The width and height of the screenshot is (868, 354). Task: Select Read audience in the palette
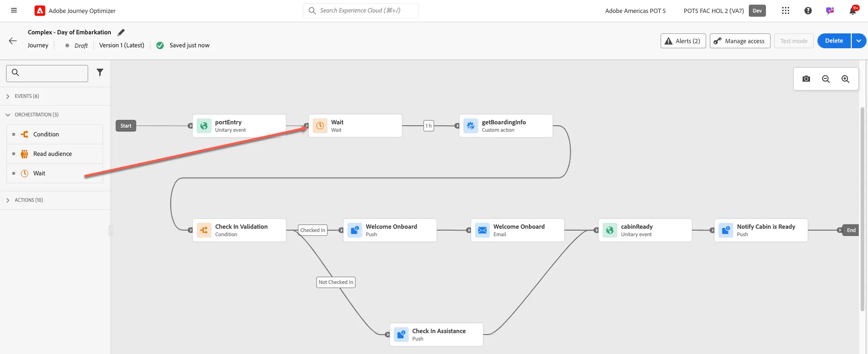point(55,154)
